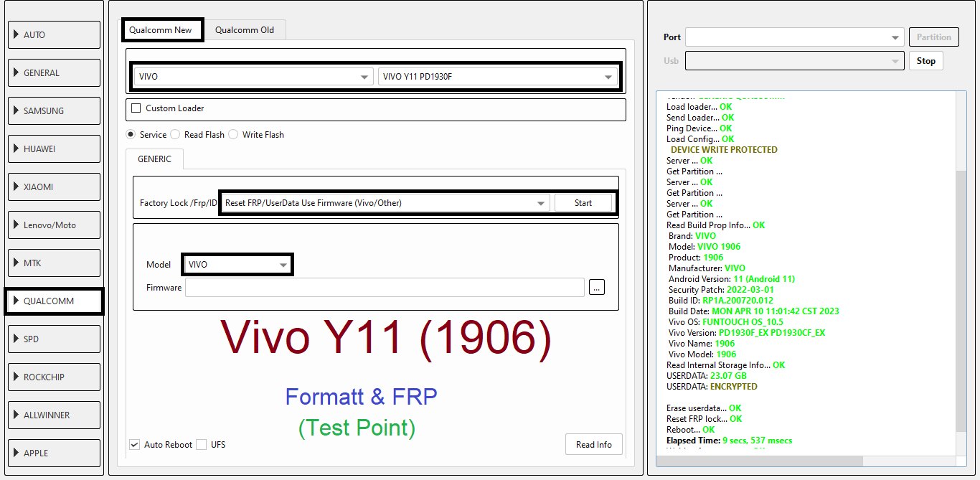
Task: Click the 'DEVICE WRITE PROTECTED' log line
Action: pos(724,150)
